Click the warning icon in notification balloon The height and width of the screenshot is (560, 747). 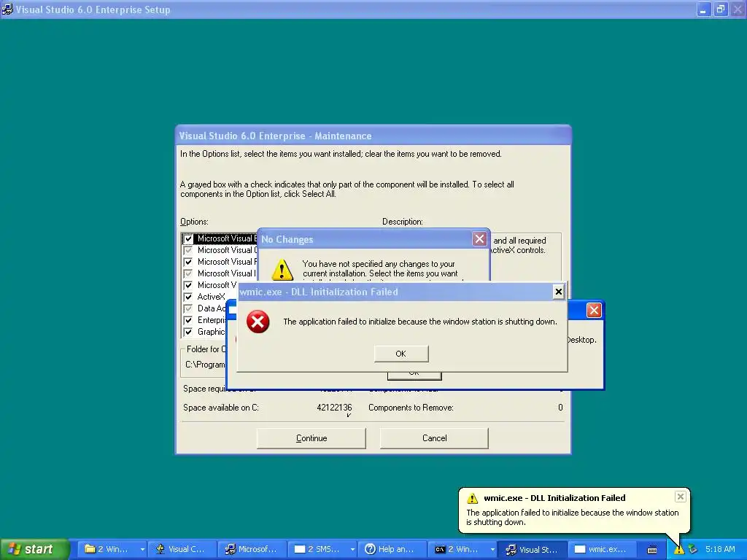point(472,498)
